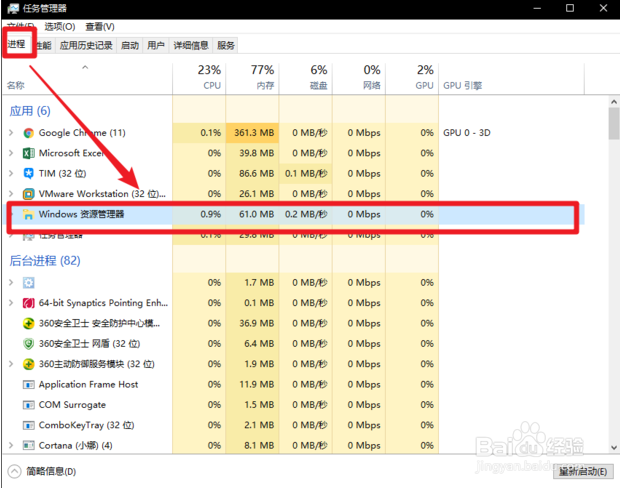This screenshot has height=488, width=620.
Task: Click the 简略信息 collapse arrow icon
Action: tap(14, 471)
